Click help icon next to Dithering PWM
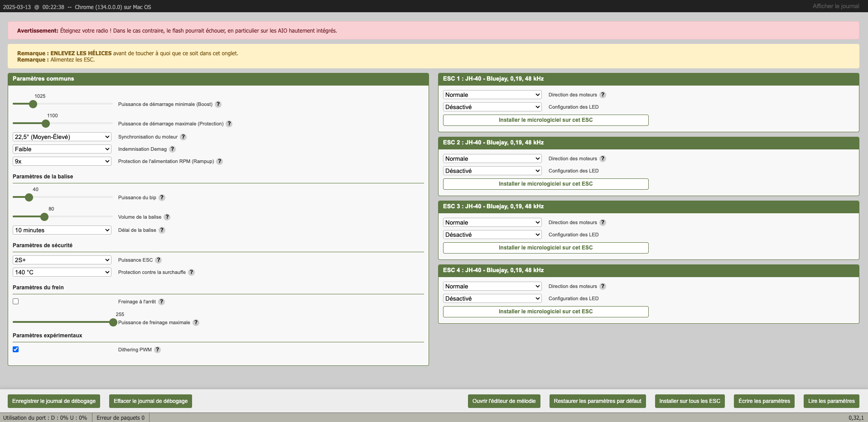Viewport: 868px width, 422px height. pos(157,350)
